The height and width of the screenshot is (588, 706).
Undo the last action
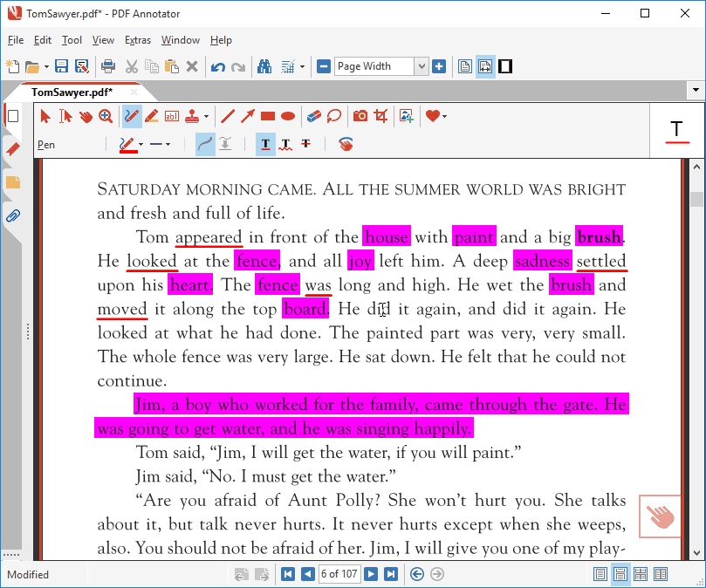click(218, 66)
